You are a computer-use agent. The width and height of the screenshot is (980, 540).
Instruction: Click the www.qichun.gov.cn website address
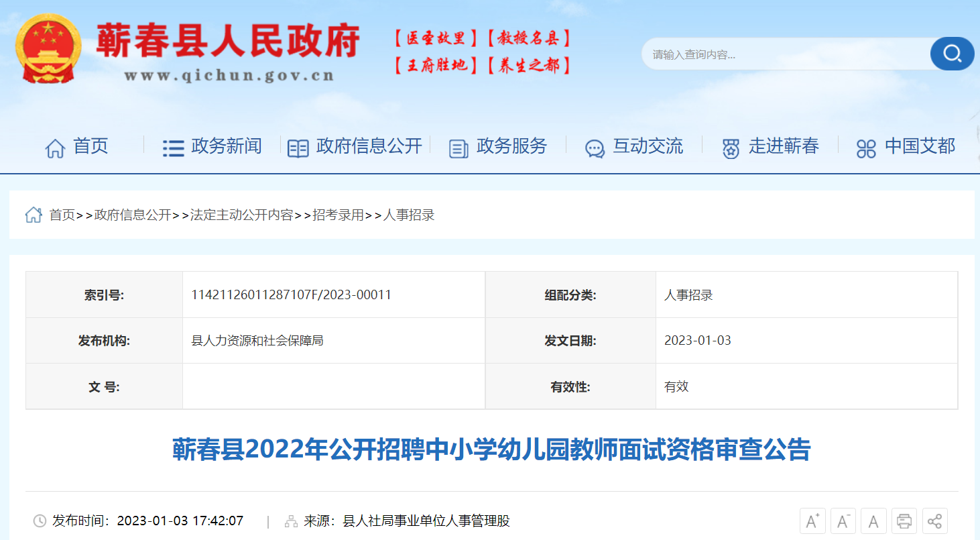point(229,75)
